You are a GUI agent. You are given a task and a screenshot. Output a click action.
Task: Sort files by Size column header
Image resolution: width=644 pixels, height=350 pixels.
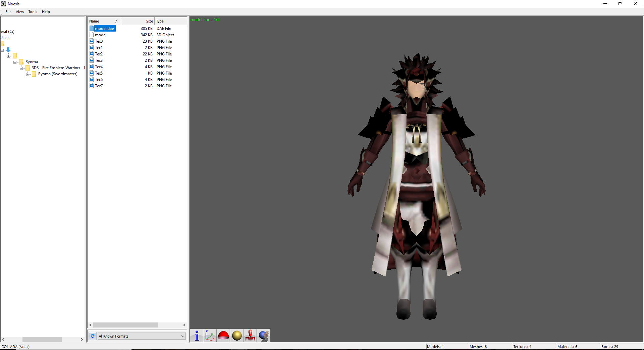pyautogui.click(x=138, y=21)
